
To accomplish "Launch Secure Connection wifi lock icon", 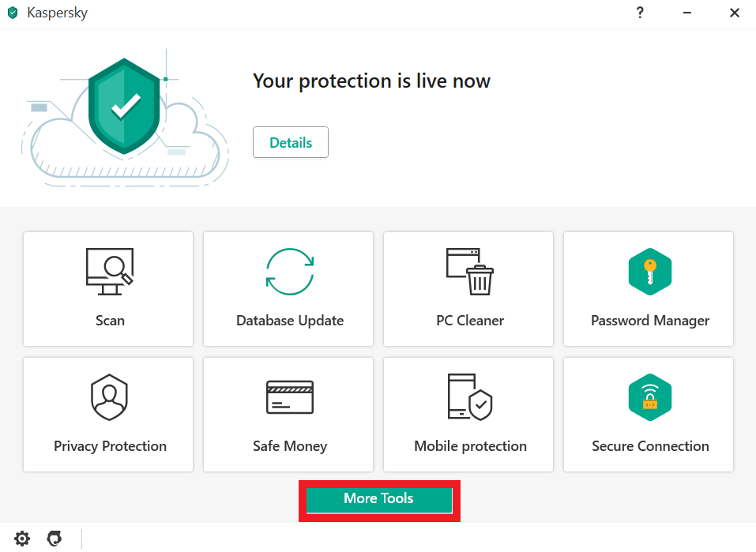I will point(650,396).
